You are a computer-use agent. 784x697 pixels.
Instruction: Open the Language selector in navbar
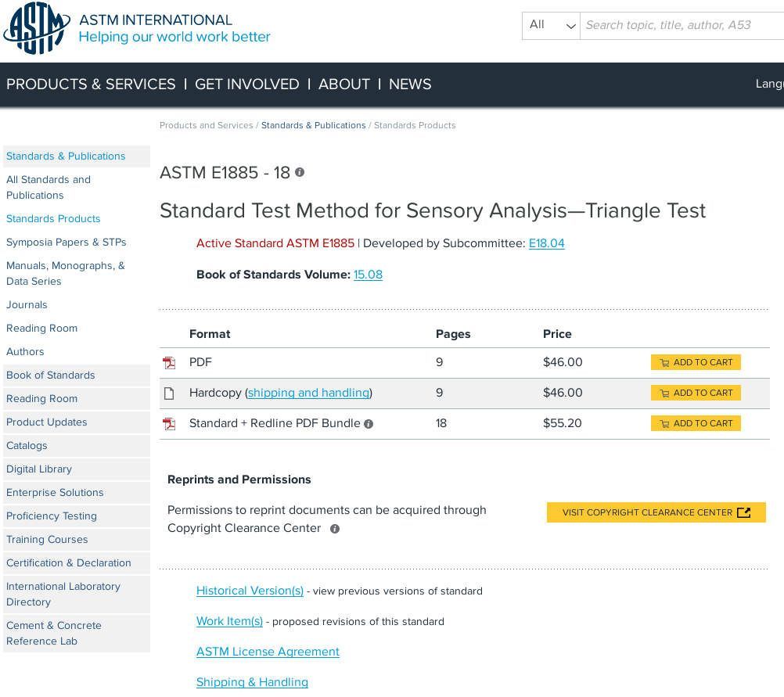coord(769,84)
